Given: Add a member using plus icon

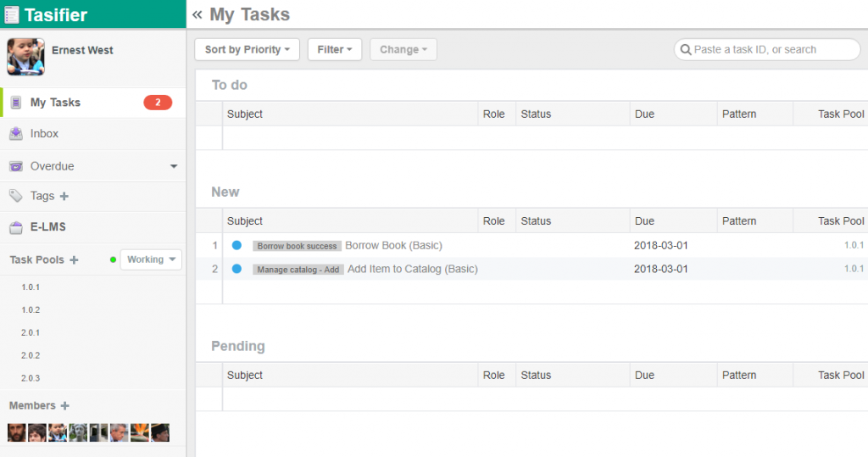Looking at the screenshot, I should tap(65, 406).
